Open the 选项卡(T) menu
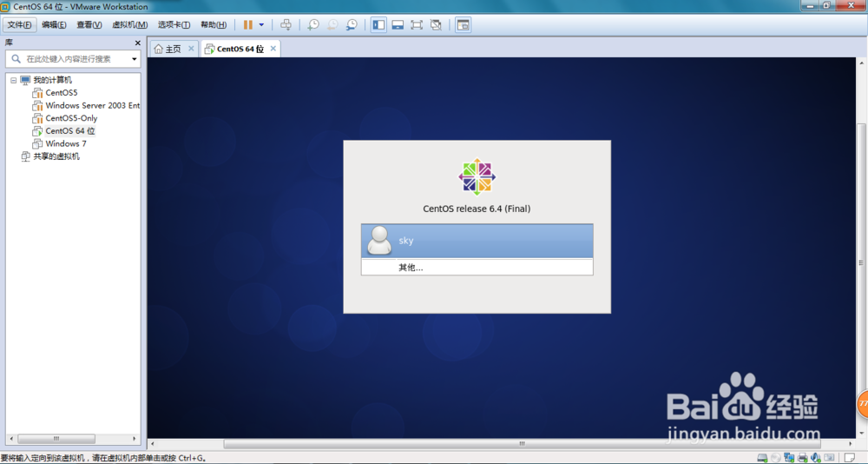 [174, 25]
